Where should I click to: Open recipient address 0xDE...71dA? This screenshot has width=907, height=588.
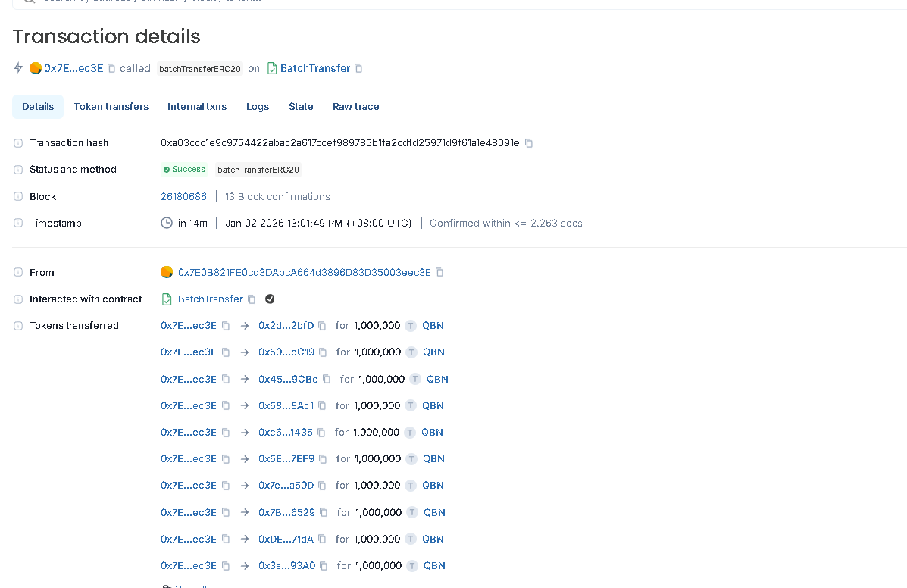point(286,539)
